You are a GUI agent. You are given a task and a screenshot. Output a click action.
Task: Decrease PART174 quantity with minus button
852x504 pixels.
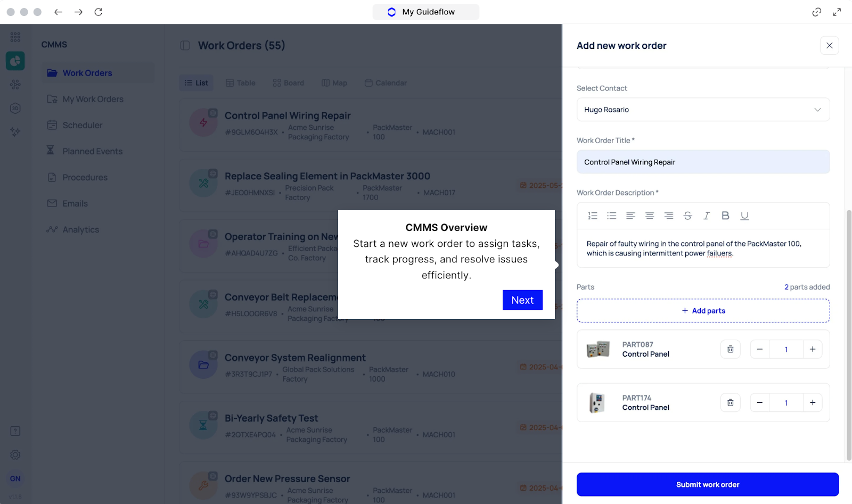tap(760, 402)
